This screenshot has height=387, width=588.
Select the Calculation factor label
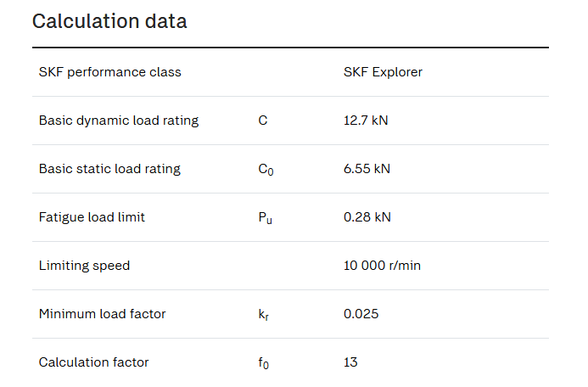coord(93,362)
